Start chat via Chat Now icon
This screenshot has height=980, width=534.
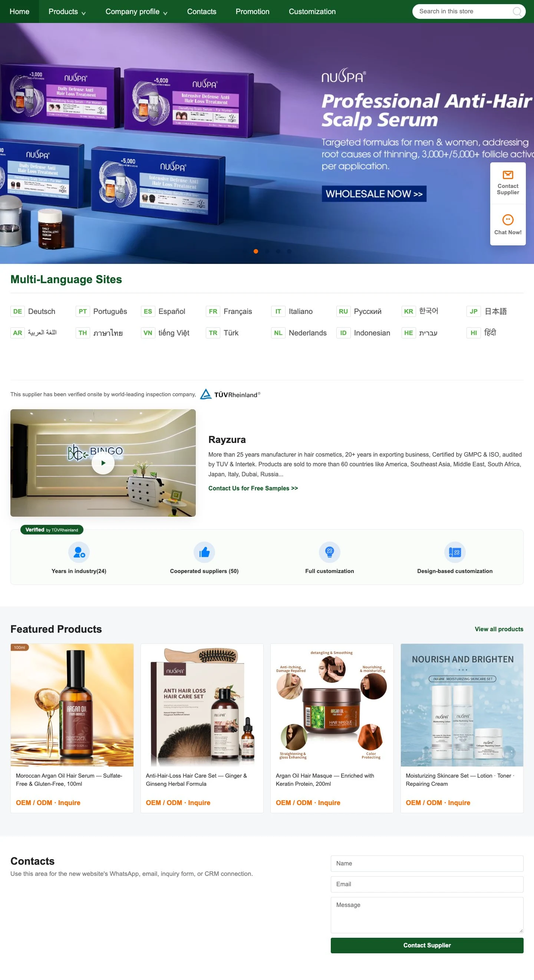(x=508, y=220)
